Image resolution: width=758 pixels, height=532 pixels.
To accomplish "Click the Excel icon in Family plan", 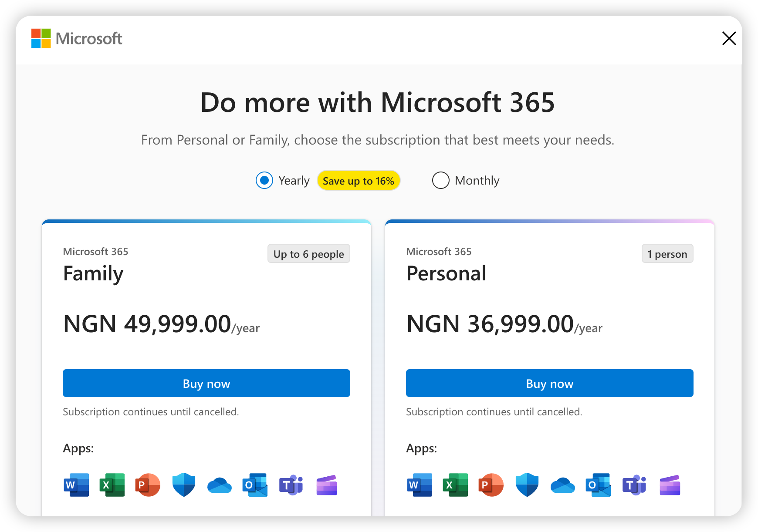I will pos(112,485).
